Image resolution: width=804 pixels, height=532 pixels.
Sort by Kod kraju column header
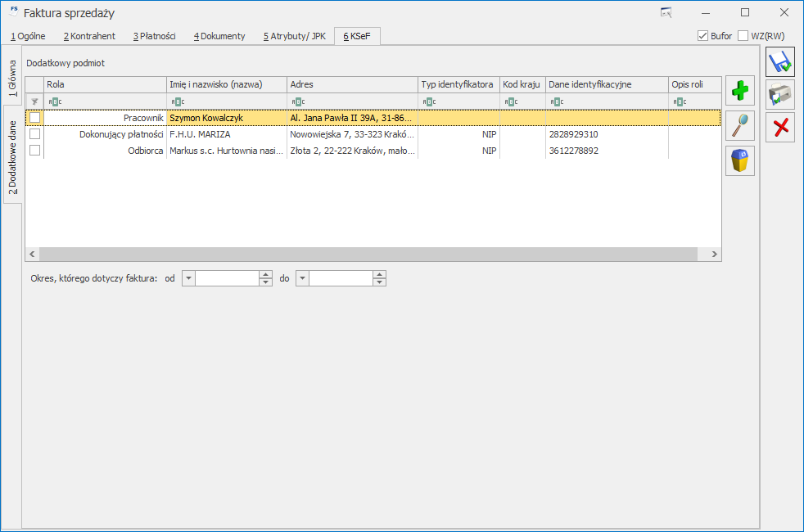pyautogui.click(x=522, y=84)
